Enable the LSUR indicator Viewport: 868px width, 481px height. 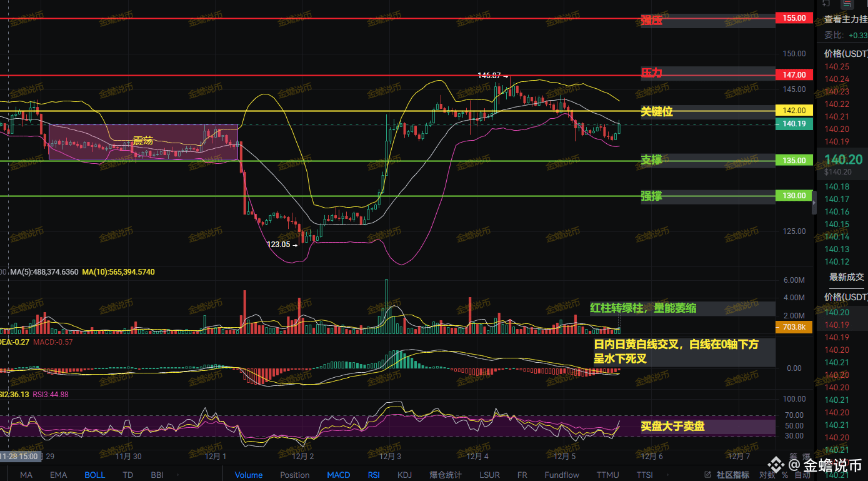point(489,475)
